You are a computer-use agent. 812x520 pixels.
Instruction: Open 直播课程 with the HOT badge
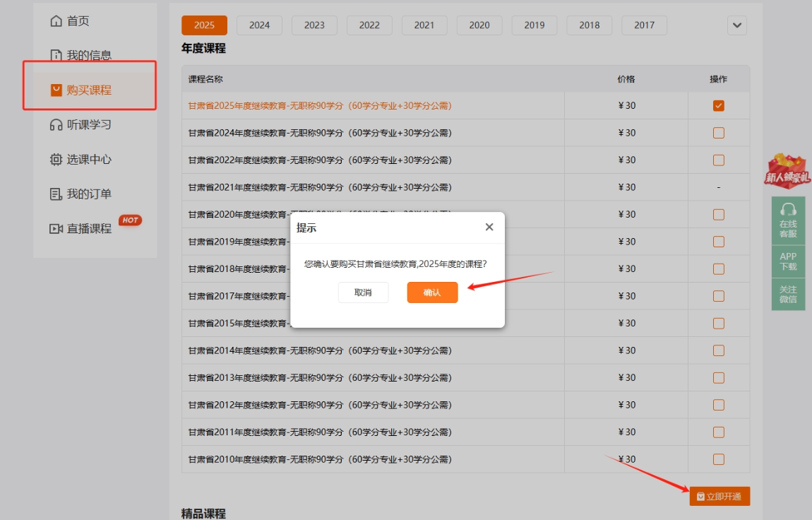click(x=83, y=227)
